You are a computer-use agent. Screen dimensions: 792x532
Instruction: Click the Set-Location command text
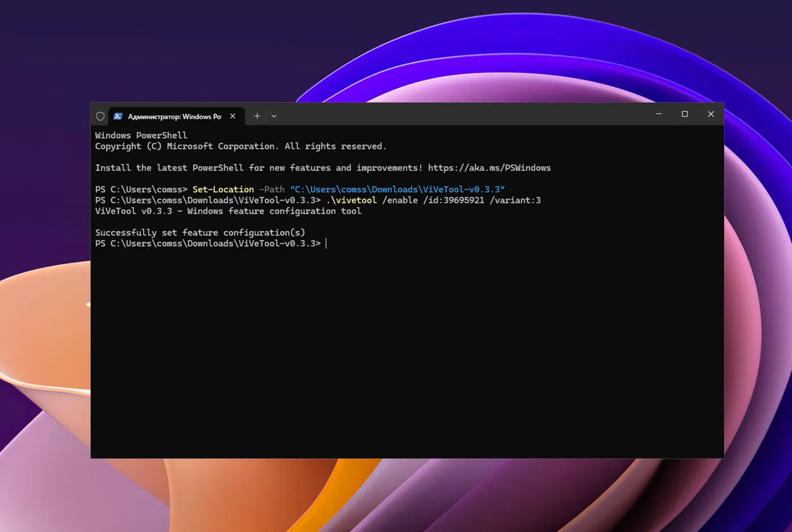(223, 189)
